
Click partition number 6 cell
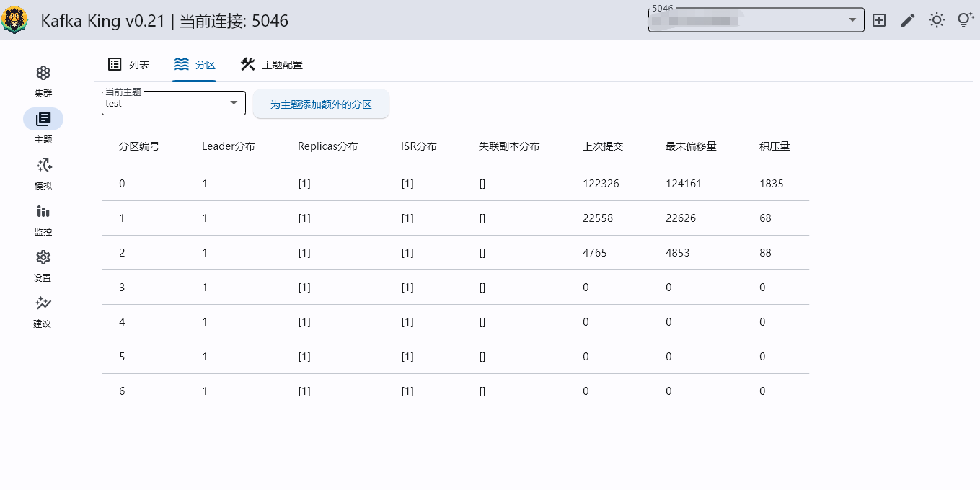122,391
